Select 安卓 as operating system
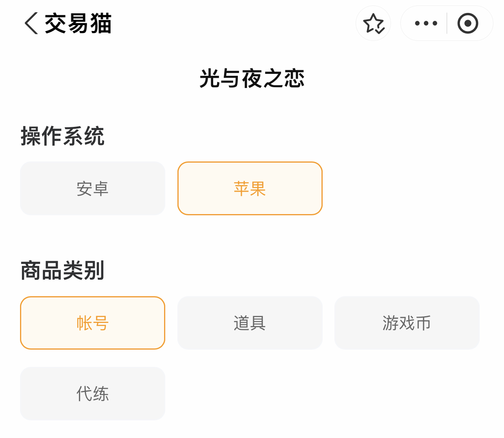Viewport: 504px width, 438px height. tap(93, 189)
